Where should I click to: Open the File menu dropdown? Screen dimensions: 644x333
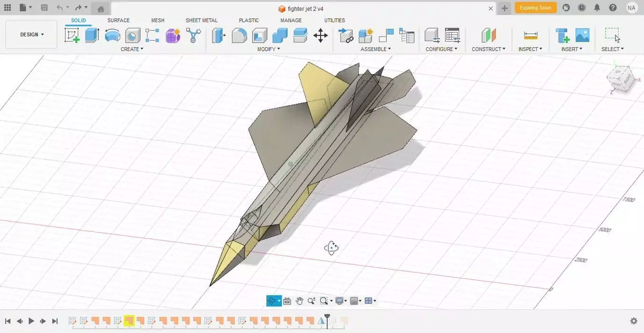pyautogui.click(x=26, y=7)
